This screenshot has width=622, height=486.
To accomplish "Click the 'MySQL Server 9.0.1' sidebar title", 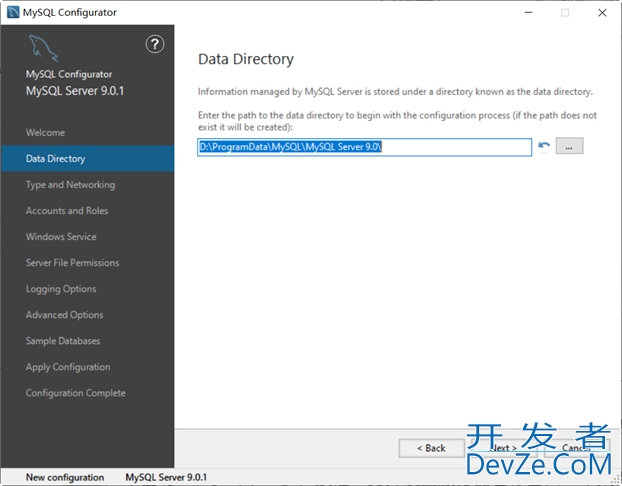I will pos(75,91).
